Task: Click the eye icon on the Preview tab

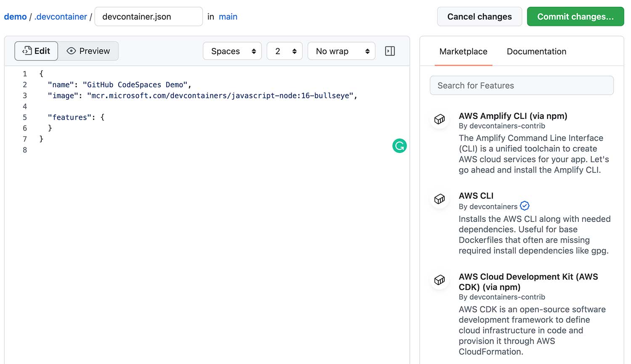Action: coord(71,51)
